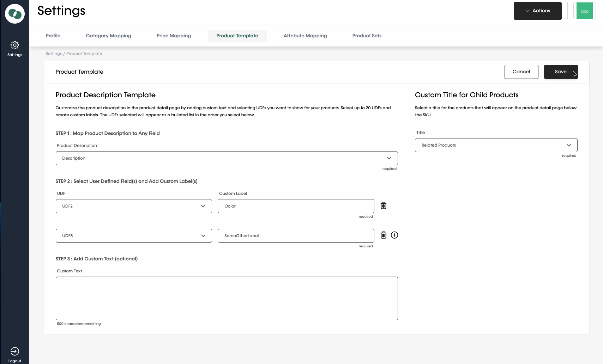Click Settings breadcrumb link
The image size is (603, 364).
coord(54,54)
